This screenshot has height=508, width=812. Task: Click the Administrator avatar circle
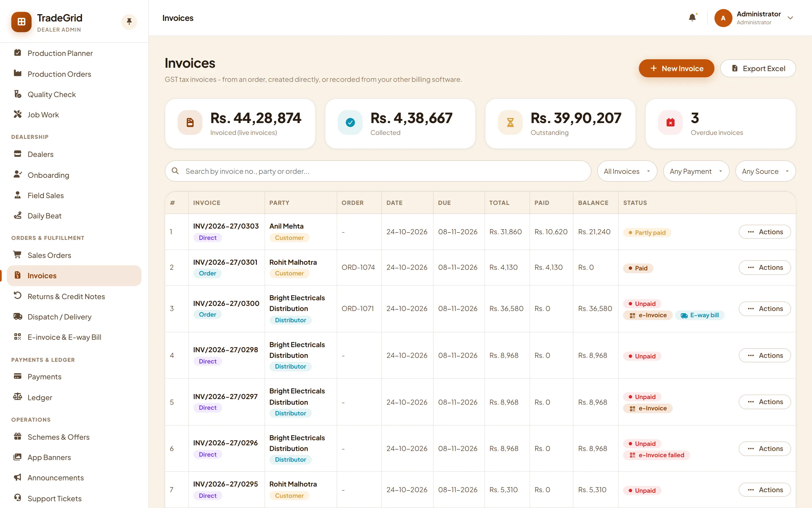point(723,18)
